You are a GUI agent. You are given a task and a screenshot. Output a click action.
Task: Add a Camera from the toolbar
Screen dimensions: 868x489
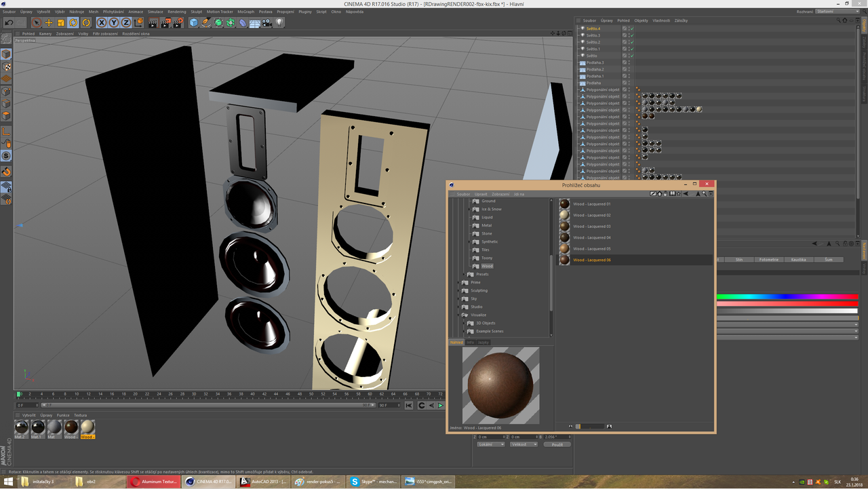267,22
